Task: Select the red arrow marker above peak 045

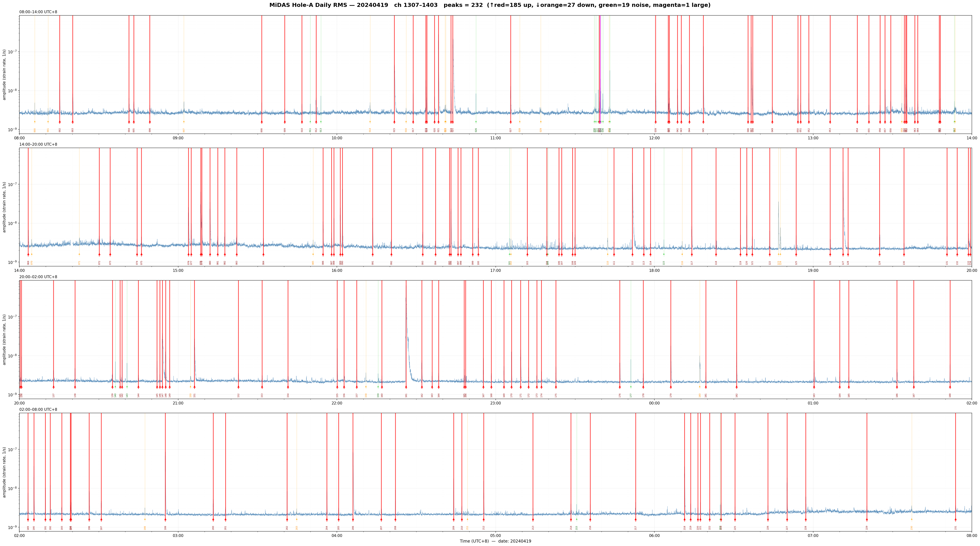Action: (x=703, y=122)
